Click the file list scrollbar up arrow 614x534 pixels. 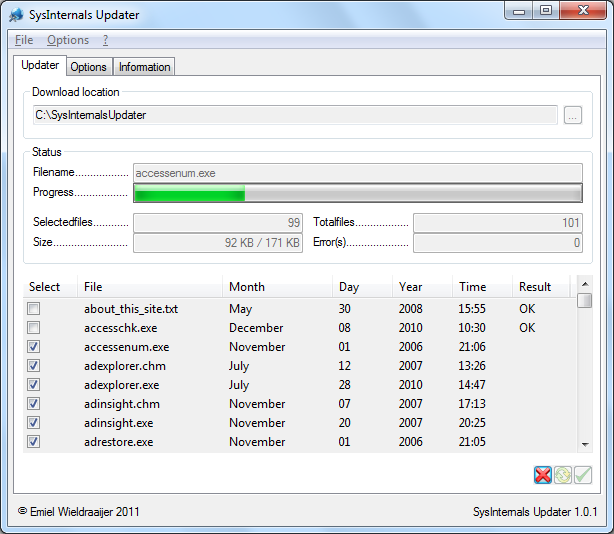pos(585,284)
